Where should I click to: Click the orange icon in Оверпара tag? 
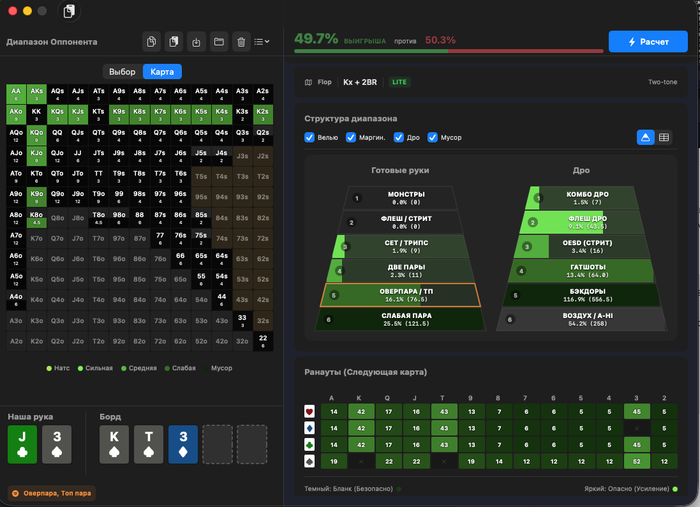pyautogui.click(x=15, y=493)
